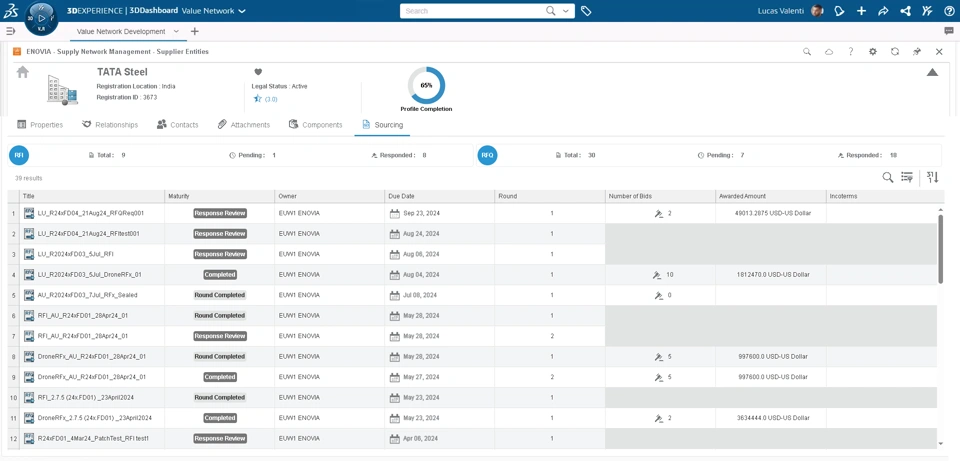Click the plus Add icon in top bar
Screen dimensions: 960x461
tap(861, 11)
